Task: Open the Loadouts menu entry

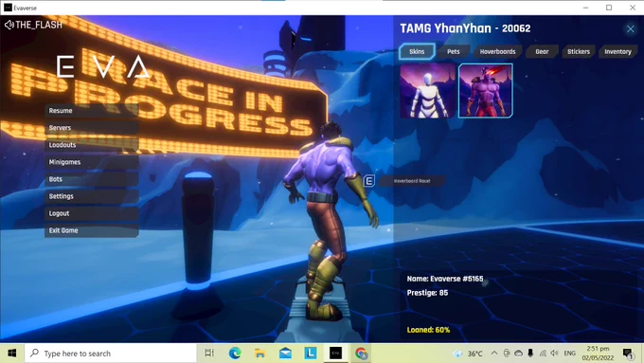Action: click(91, 145)
